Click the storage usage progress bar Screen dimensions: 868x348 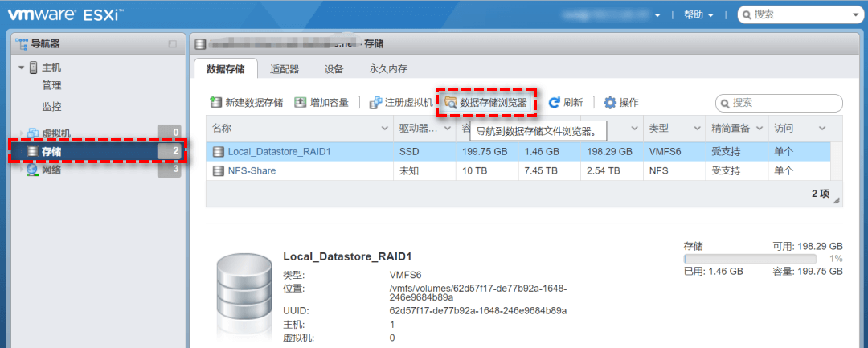coord(750,259)
